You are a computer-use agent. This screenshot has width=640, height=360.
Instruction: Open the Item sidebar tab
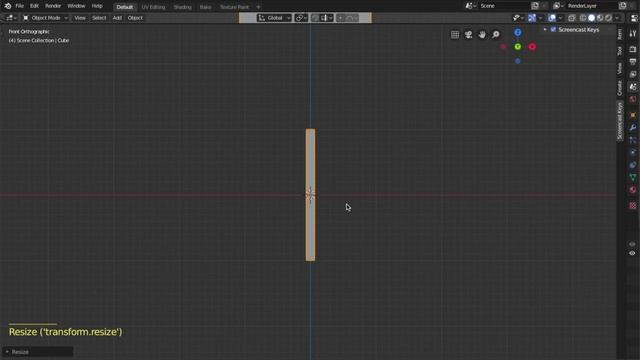click(x=620, y=34)
